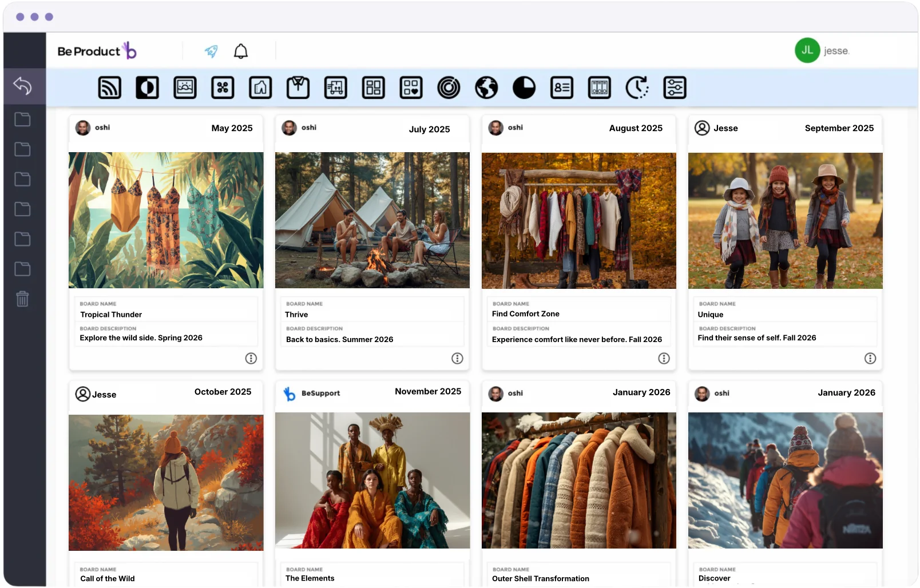
Task: Open more options on Thrive card
Action: coord(457,358)
